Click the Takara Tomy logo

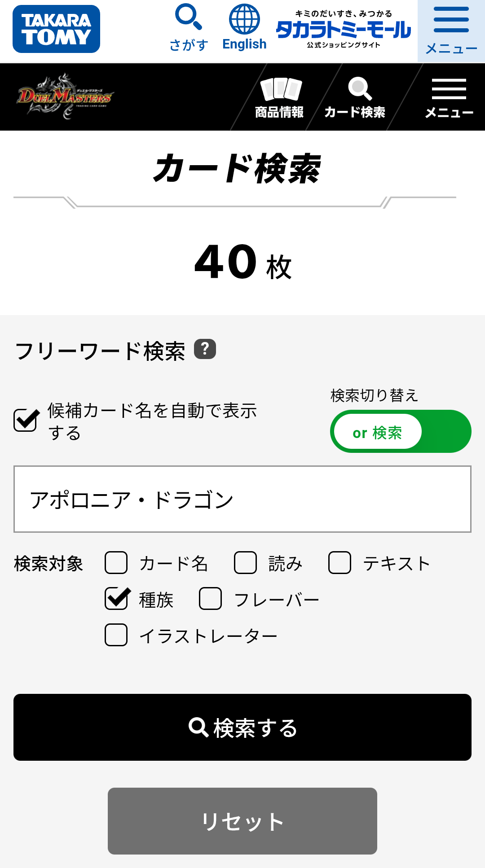56,29
